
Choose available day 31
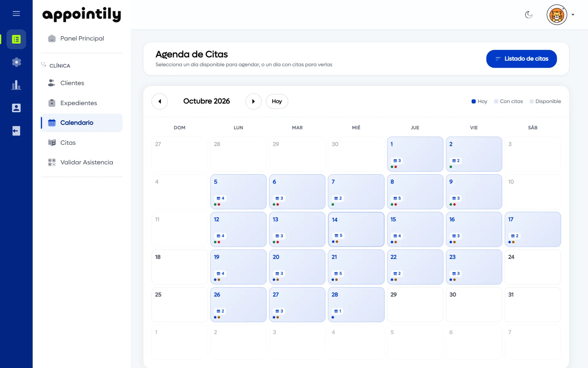pos(533,305)
